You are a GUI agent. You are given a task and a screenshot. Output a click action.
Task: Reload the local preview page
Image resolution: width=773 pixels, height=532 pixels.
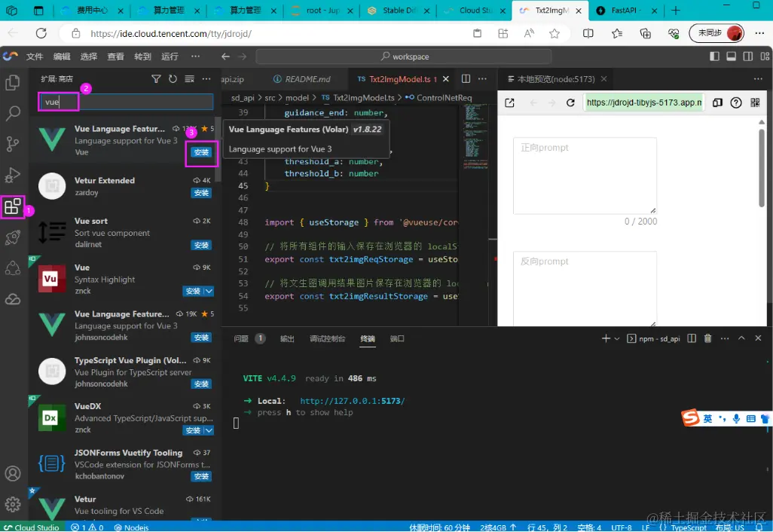click(x=570, y=102)
